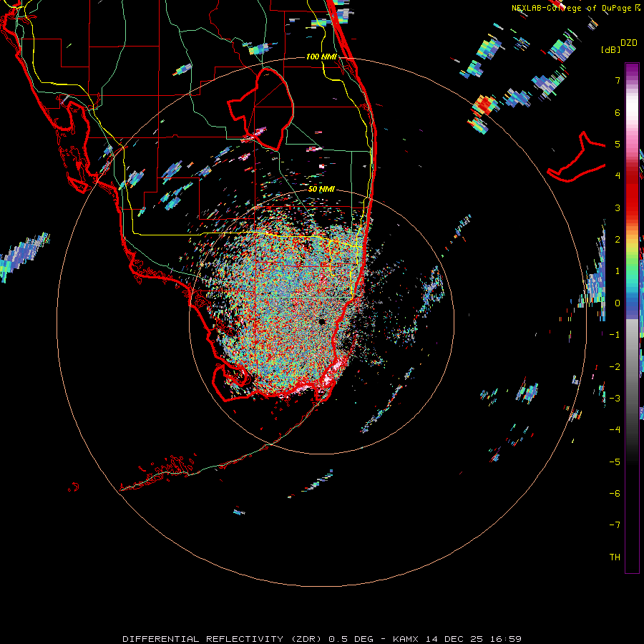The height and width of the screenshot is (644, 644).
Task: Click the '-1' tick label on color scale
Action: coord(615,335)
